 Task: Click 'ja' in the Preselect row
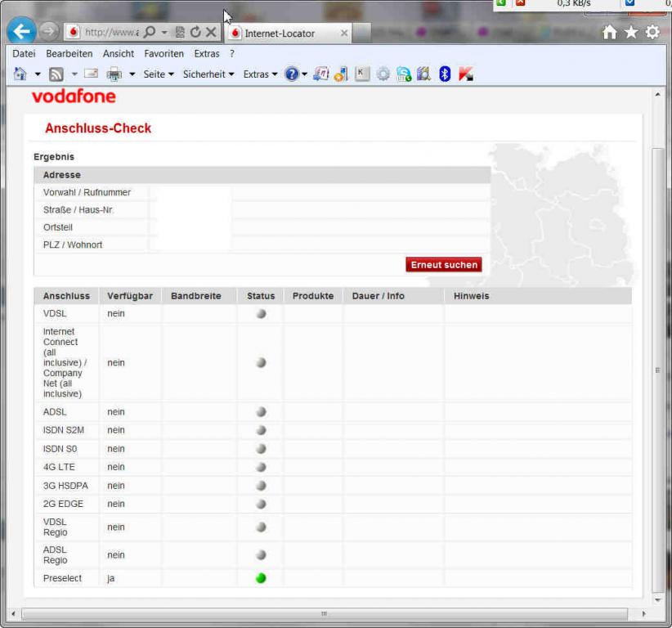[111, 578]
